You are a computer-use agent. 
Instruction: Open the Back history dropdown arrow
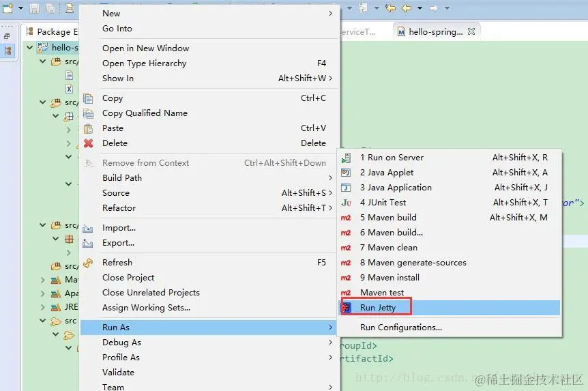(420, 8)
